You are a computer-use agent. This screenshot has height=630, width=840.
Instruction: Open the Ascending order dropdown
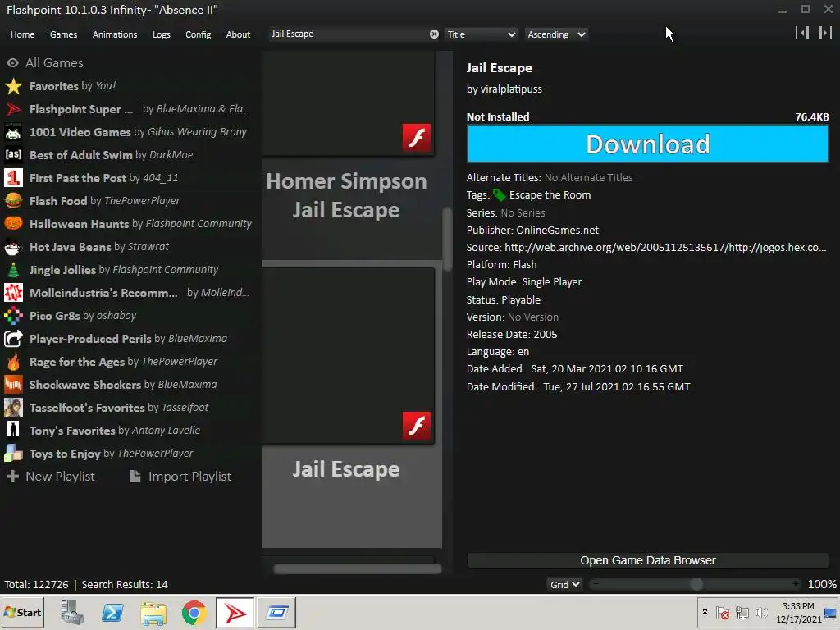pyautogui.click(x=556, y=34)
